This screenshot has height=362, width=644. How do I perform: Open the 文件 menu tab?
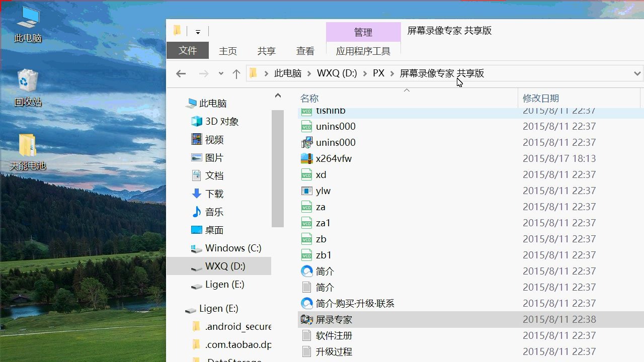[x=188, y=51]
